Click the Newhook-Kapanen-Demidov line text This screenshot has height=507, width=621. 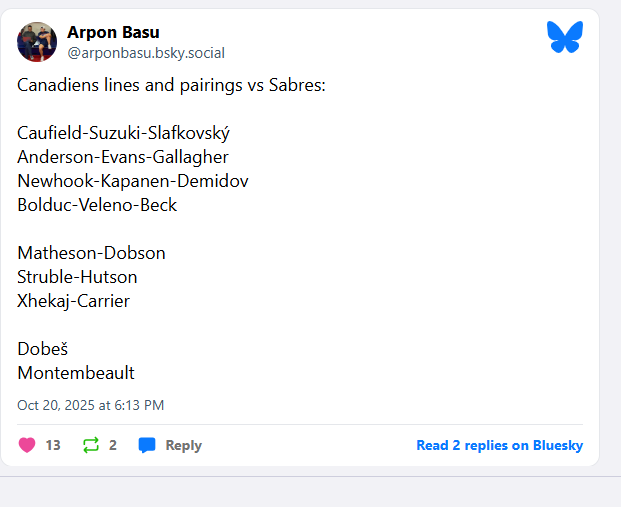pyautogui.click(x=133, y=181)
